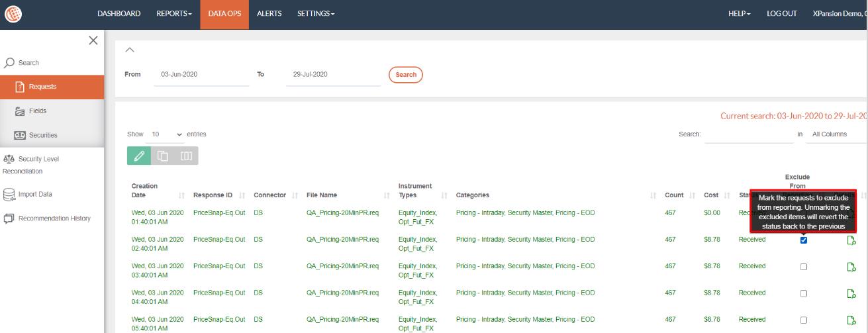Screen dimensions: 868x333
Task: Click the orange Search button
Action: pyautogui.click(x=405, y=75)
